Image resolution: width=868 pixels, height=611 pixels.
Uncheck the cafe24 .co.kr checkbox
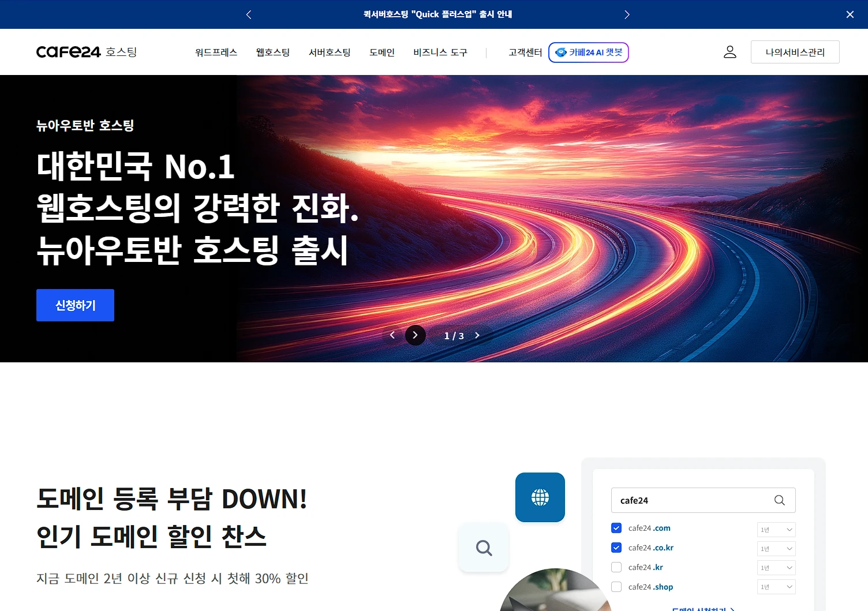click(x=616, y=548)
